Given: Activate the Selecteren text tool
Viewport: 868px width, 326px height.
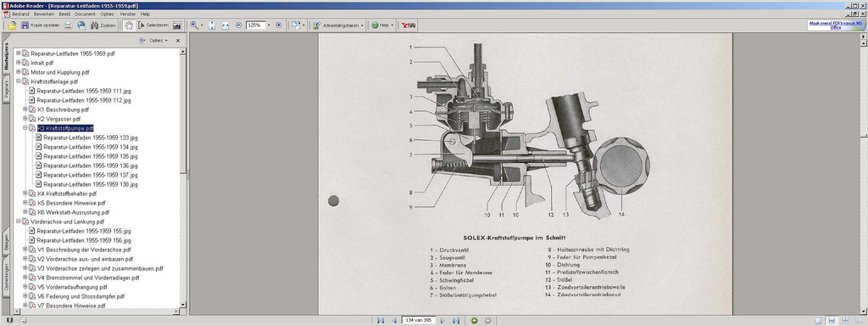Looking at the screenshot, I should coord(153,25).
